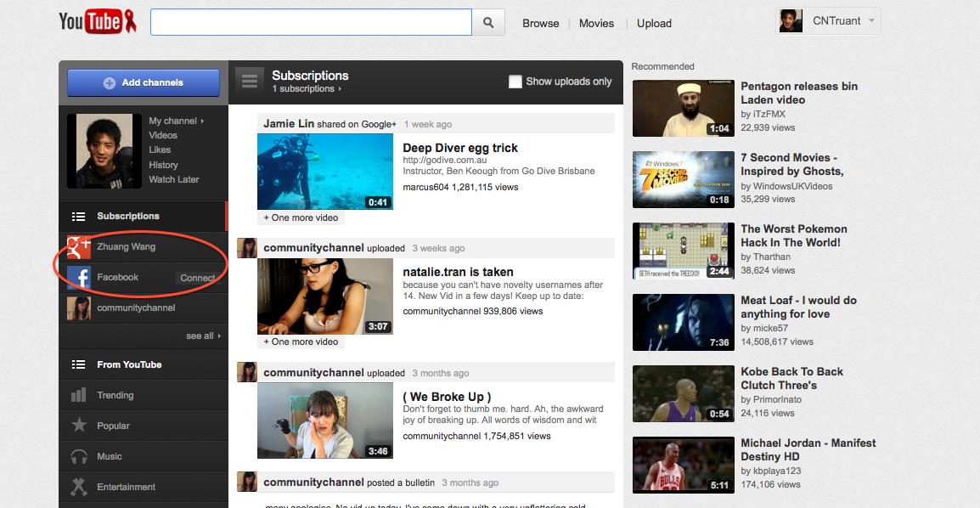This screenshot has width=980, height=508.
Task: Click the list icon beside Subscriptions sidebar item
Action: [x=79, y=216]
